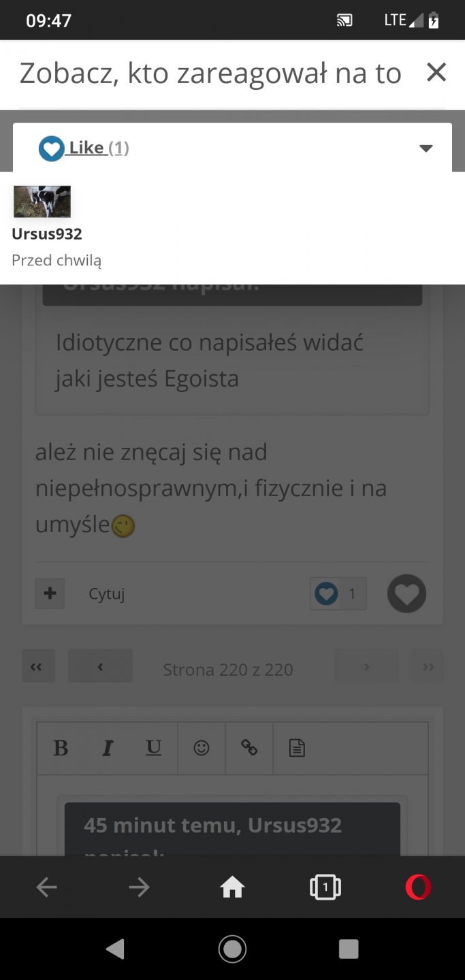The height and width of the screenshot is (980, 465).
Task: Open Ursus932 avatar thumbnail
Action: [42, 201]
